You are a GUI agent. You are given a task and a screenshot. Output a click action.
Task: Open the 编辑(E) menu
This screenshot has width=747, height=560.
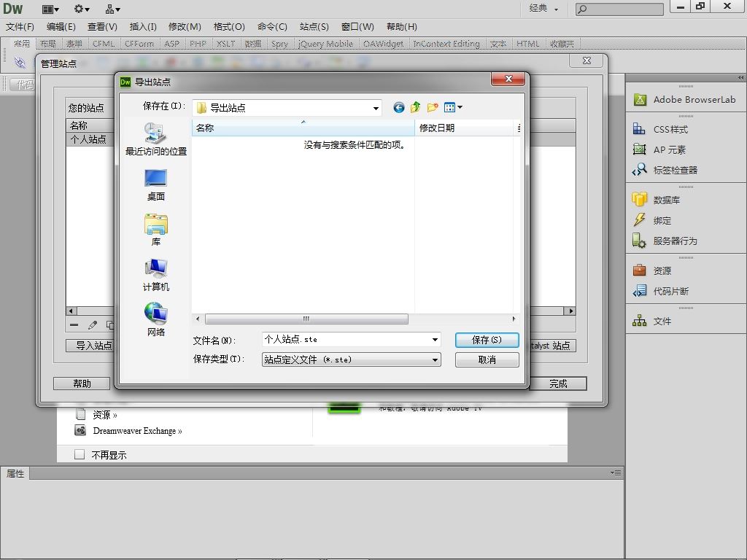[x=61, y=27]
